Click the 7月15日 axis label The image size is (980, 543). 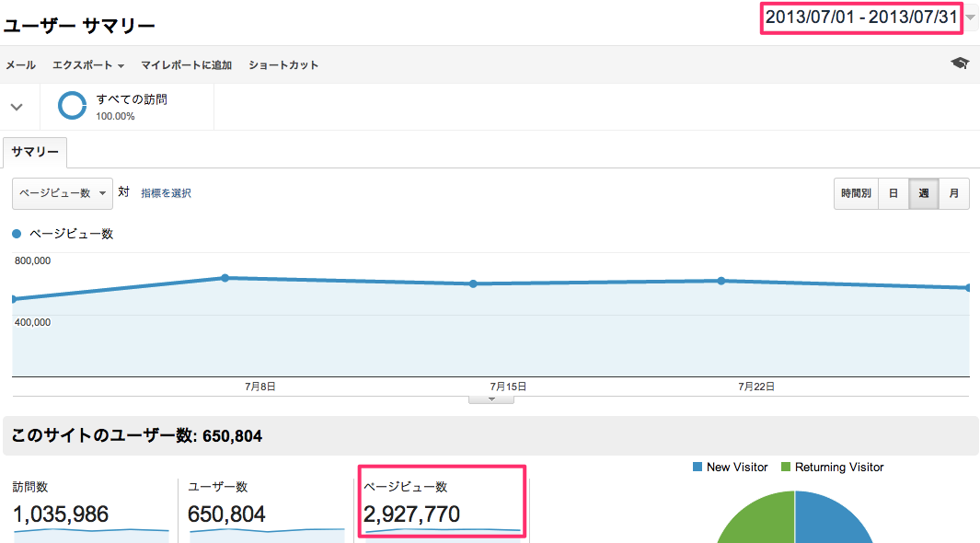(508, 387)
